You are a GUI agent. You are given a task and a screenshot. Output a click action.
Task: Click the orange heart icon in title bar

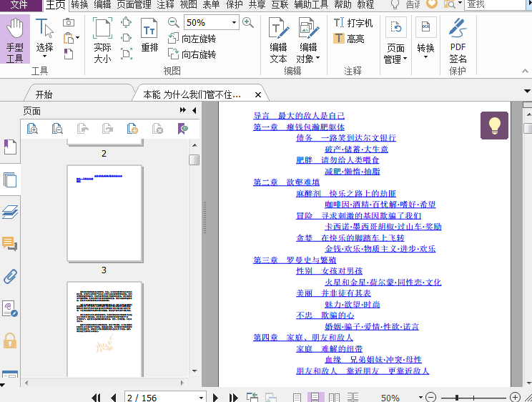click(x=432, y=4)
